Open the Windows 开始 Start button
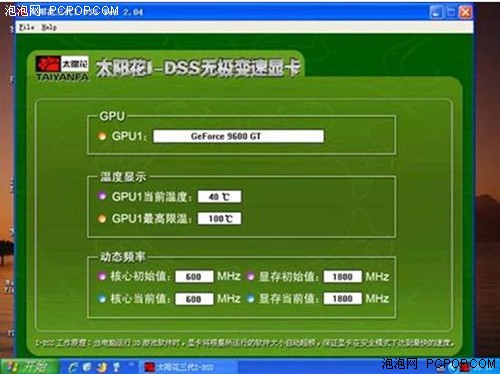 30,367
